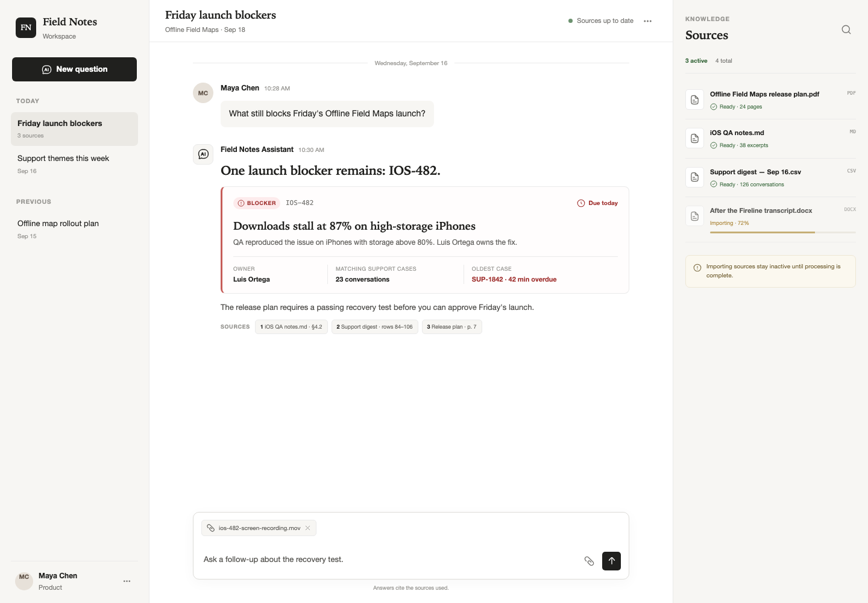Select the Support digest — Sep 16.csv source
This screenshot has height=603, width=868.
tap(770, 178)
